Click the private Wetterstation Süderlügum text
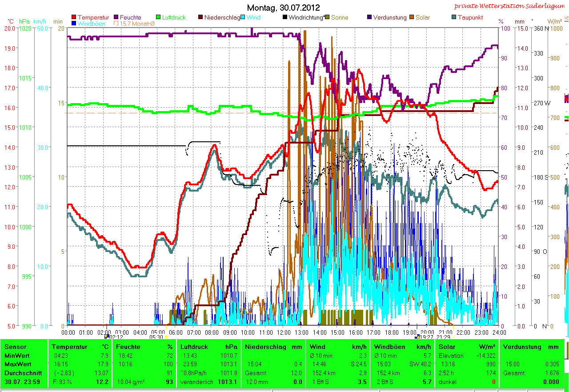Viewport: 569px width, 392px height. [509, 6]
